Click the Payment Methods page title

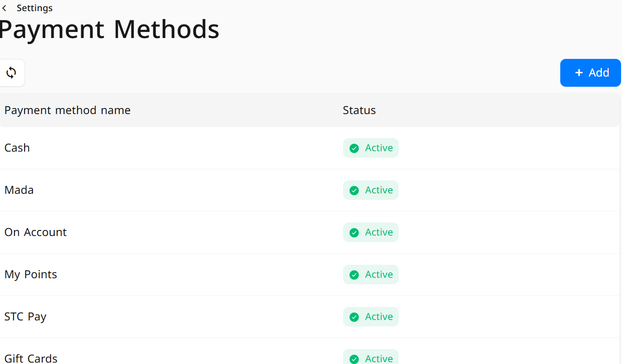(x=109, y=30)
